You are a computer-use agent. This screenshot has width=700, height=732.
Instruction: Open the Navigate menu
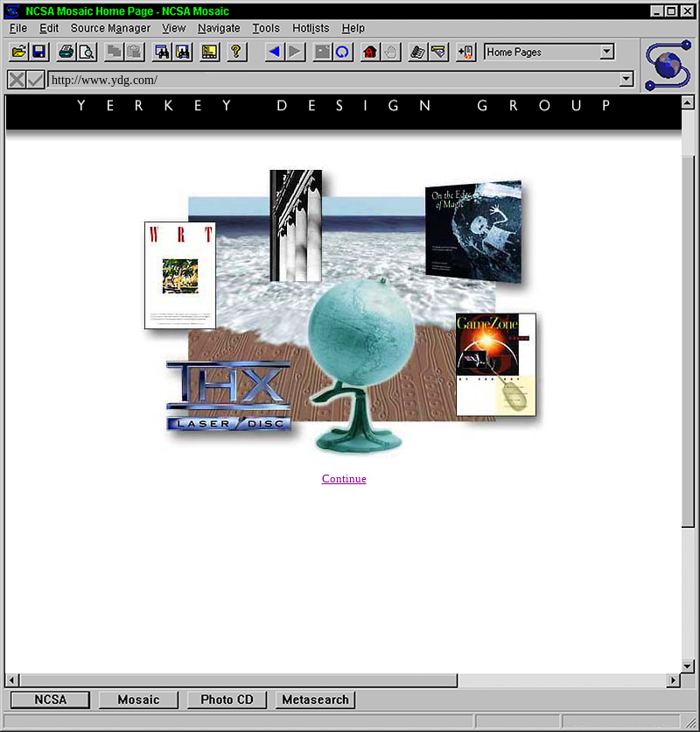(219, 28)
